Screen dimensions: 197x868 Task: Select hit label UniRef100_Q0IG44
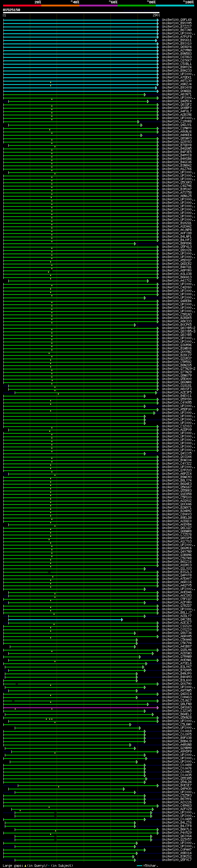[x=177, y=457]
